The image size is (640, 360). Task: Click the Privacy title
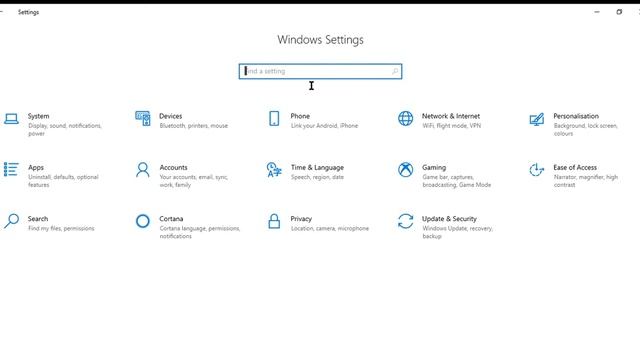(x=301, y=219)
